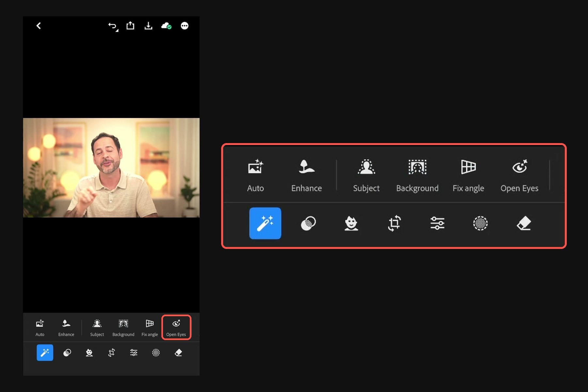Select Subject on the phone screen toolbar
The height and width of the screenshot is (392, 588).
coord(97,328)
